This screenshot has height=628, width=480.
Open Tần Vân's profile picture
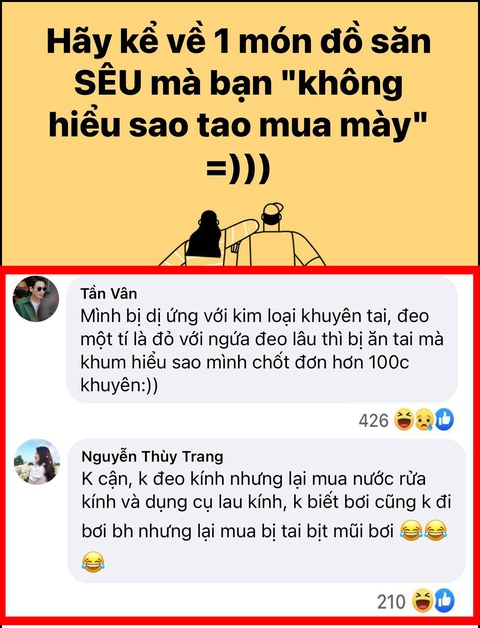[x=36, y=299]
